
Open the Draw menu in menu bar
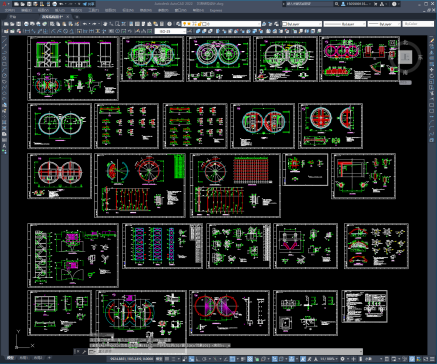(x=110, y=10)
